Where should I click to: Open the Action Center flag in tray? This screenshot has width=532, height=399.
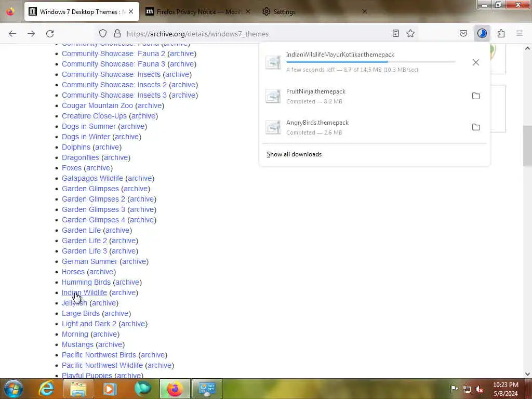pos(454,389)
